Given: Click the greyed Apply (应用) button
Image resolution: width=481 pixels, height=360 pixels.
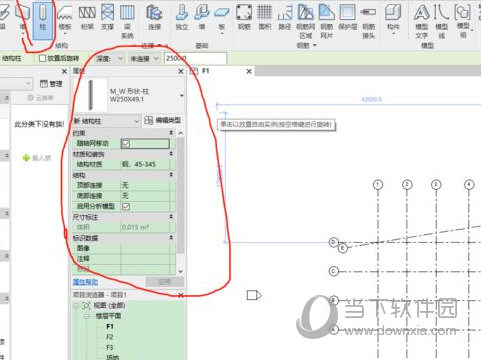Looking at the screenshot, I should click(x=165, y=282).
